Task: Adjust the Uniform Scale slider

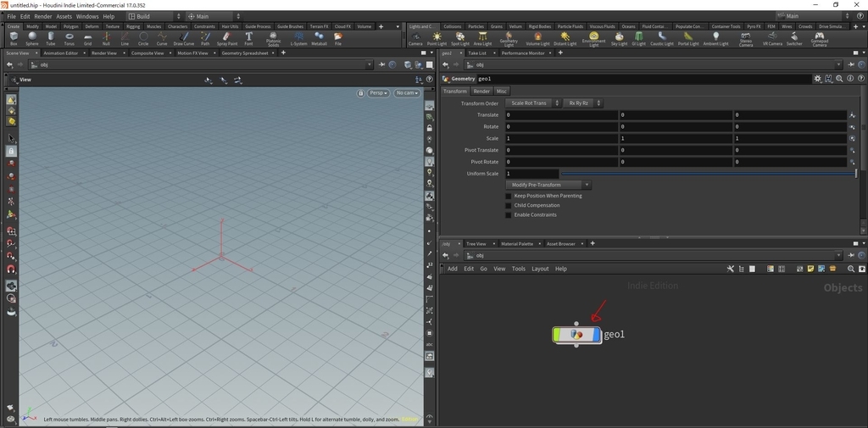Action: coord(708,174)
